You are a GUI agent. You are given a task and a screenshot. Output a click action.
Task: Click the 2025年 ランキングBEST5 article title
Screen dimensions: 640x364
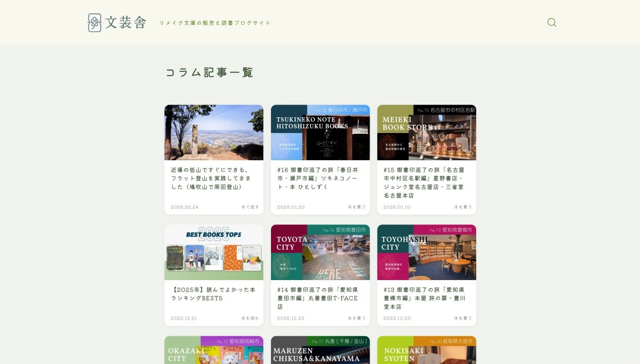213,294
